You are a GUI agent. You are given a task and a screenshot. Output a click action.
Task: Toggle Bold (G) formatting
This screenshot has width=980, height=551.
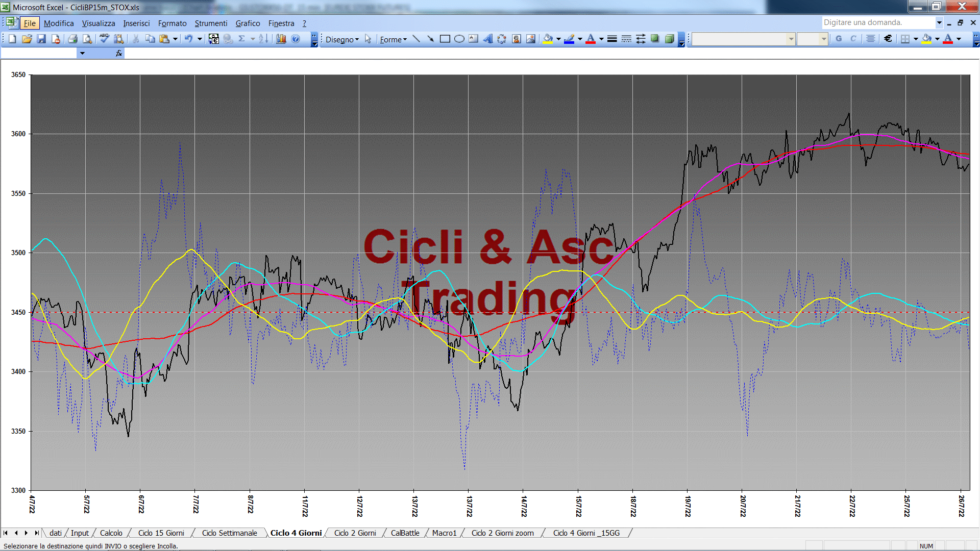[839, 39]
